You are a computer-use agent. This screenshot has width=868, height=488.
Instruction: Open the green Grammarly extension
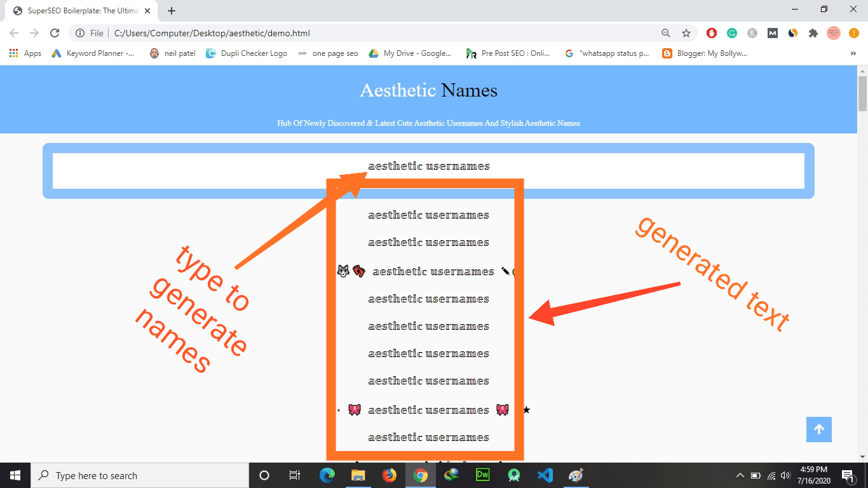click(732, 33)
